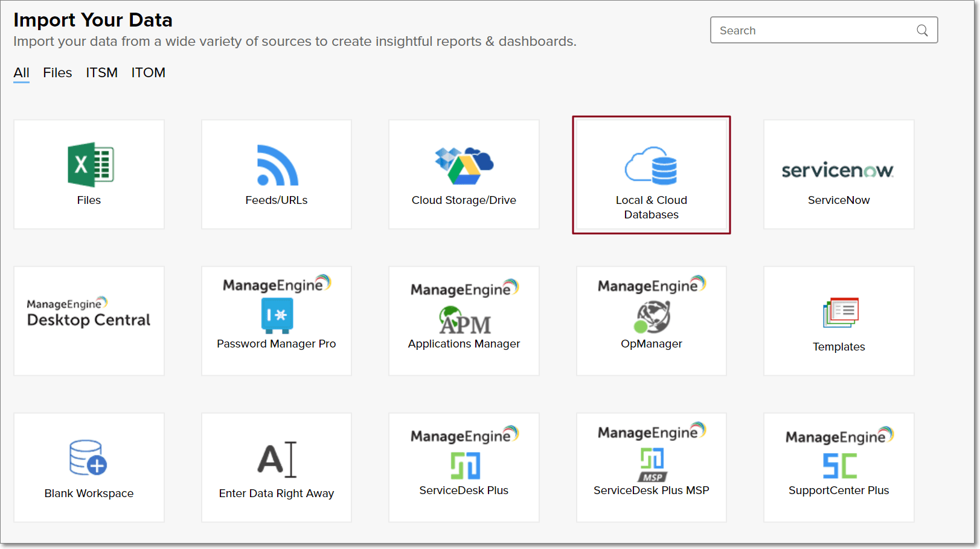The width and height of the screenshot is (980, 549).
Task: Select the ServiceDesk Plus MSP icon
Action: pos(652,465)
